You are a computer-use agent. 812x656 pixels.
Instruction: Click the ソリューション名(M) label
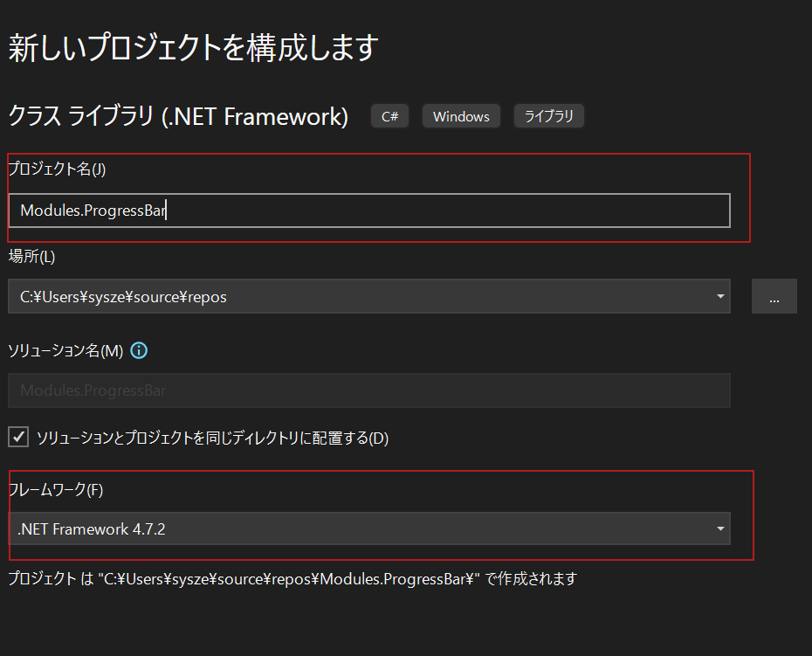click(x=65, y=351)
